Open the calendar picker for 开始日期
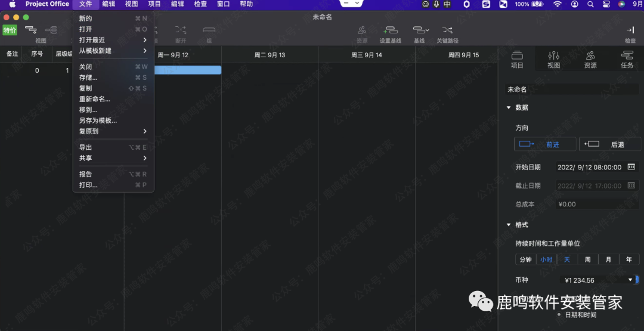 click(x=631, y=168)
